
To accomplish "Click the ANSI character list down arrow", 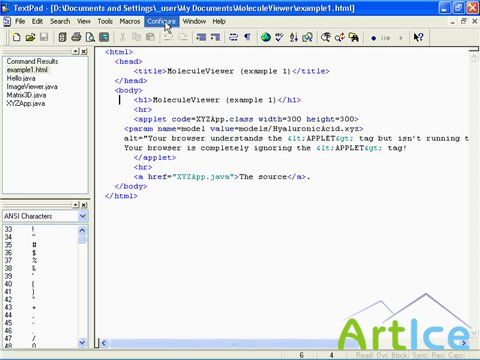I will [82, 342].
